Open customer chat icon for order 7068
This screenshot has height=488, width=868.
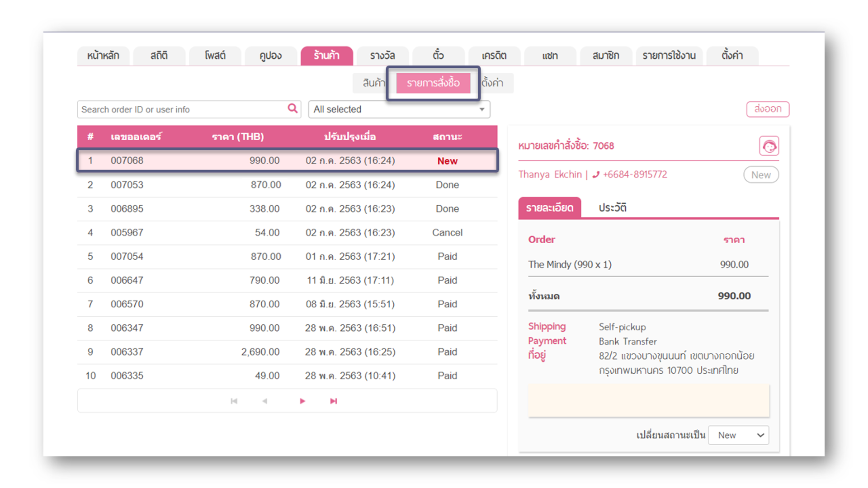point(769,146)
